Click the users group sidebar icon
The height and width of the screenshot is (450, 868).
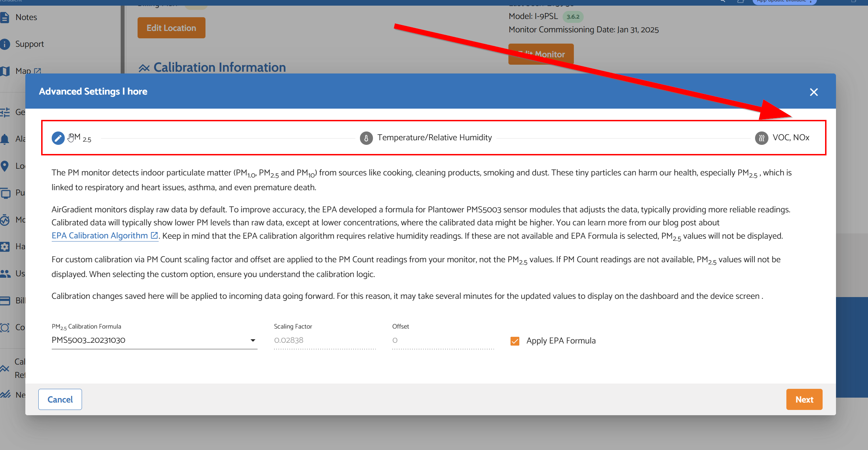(5, 274)
